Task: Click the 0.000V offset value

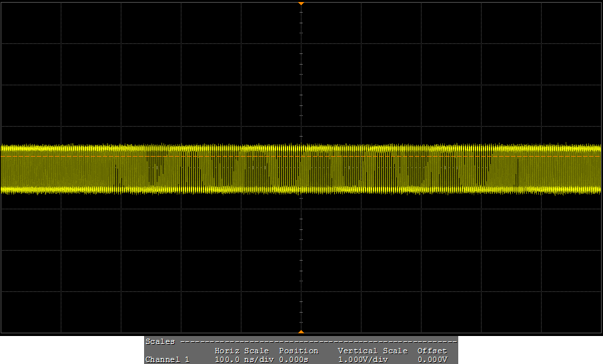Action: coord(431,359)
